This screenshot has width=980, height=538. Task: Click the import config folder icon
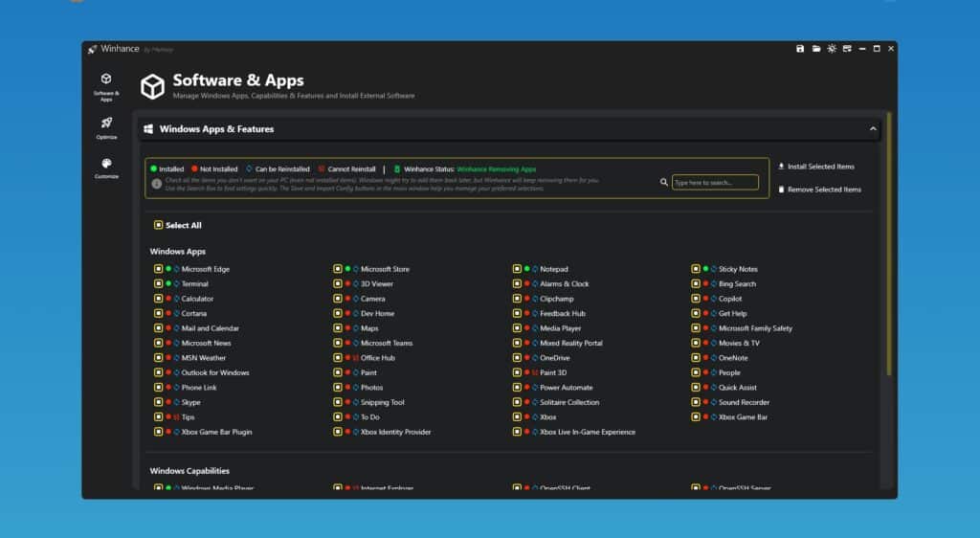816,49
